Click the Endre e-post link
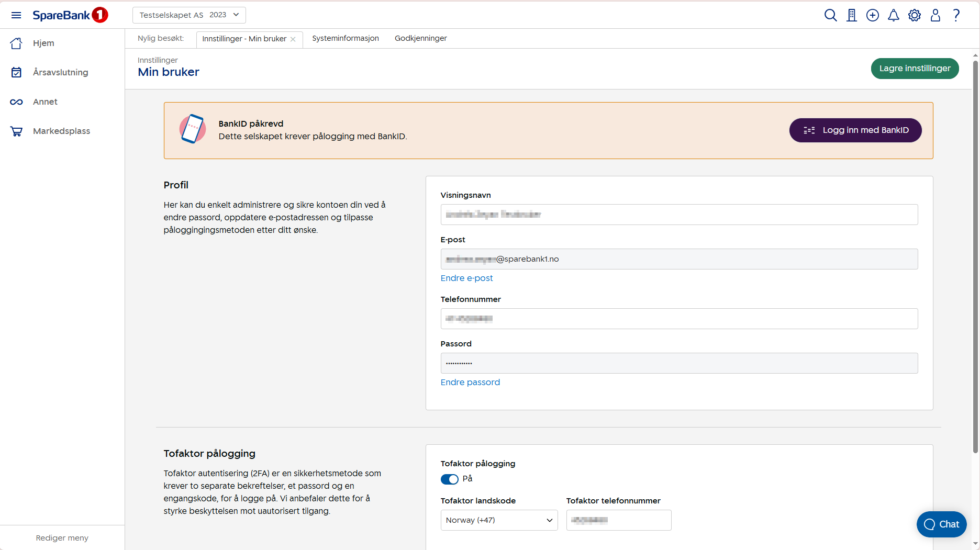 (x=466, y=278)
